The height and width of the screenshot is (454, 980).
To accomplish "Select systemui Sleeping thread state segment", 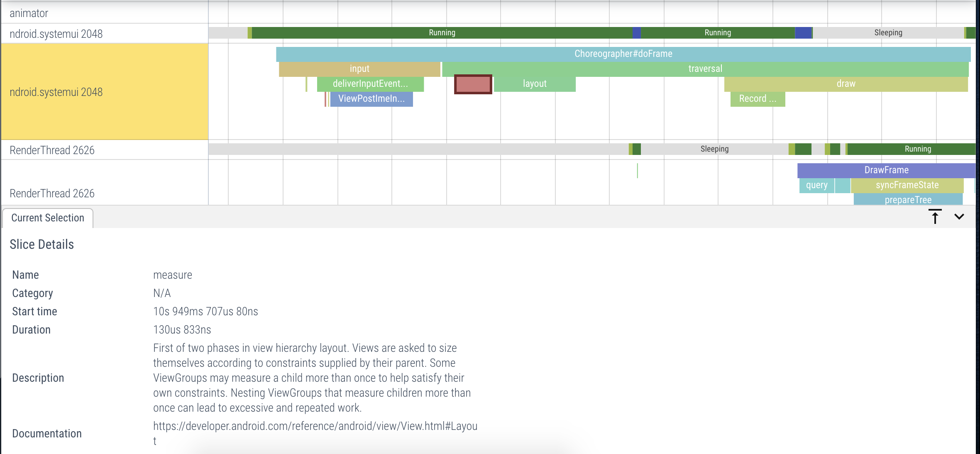I will coord(888,33).
